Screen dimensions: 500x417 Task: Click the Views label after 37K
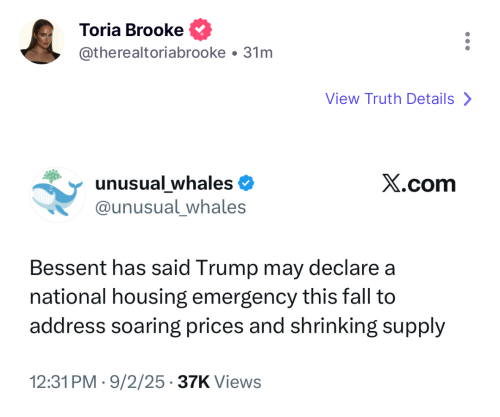(x=238, y=382)
